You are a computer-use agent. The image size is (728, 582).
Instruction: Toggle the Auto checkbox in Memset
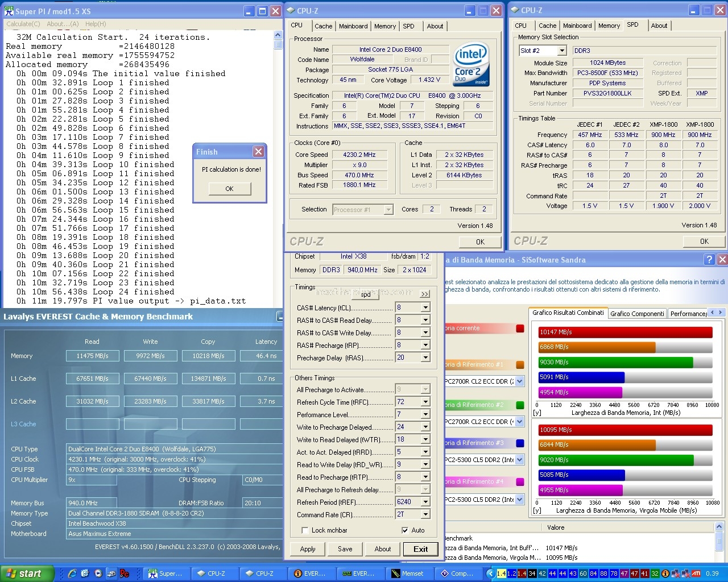pyautogui.click(x=405, y=530)
